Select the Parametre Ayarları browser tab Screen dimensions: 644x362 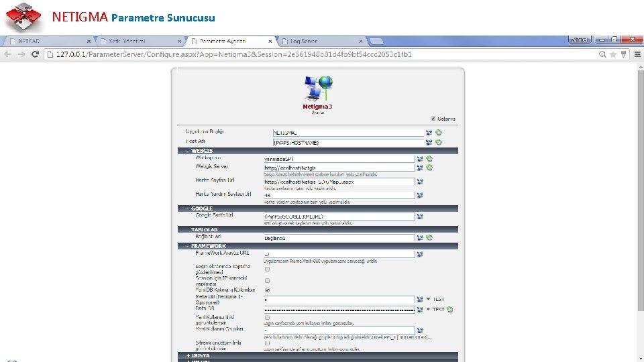pyautogui.click(x=230, y=41)
